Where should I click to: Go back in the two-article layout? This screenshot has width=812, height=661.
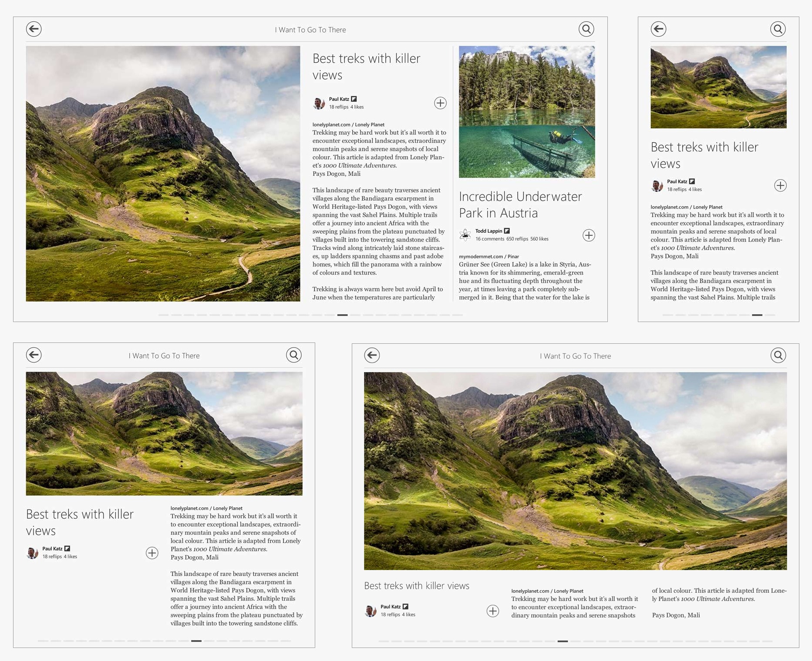(x=34, y=29)
